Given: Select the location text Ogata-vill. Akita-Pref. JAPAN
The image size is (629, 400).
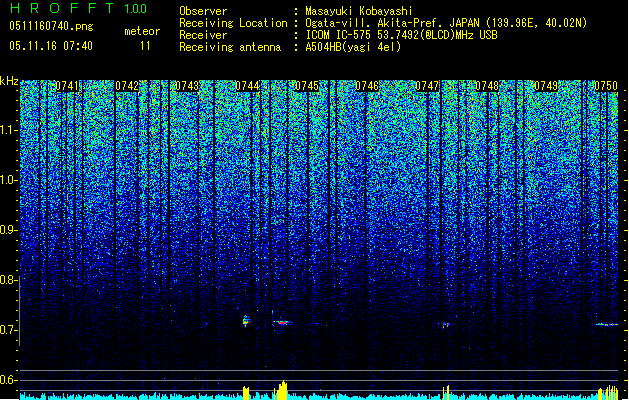Looking at the screenshot, I should [392, 23].
